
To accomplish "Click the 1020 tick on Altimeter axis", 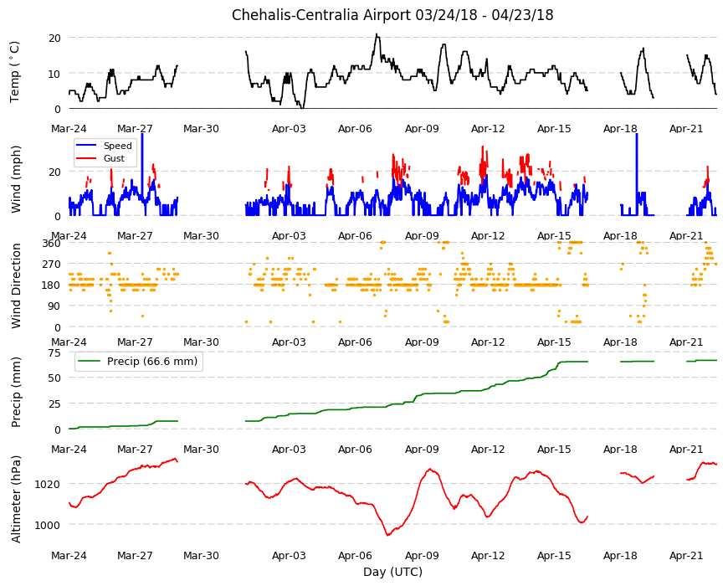I will click(48, 485).
